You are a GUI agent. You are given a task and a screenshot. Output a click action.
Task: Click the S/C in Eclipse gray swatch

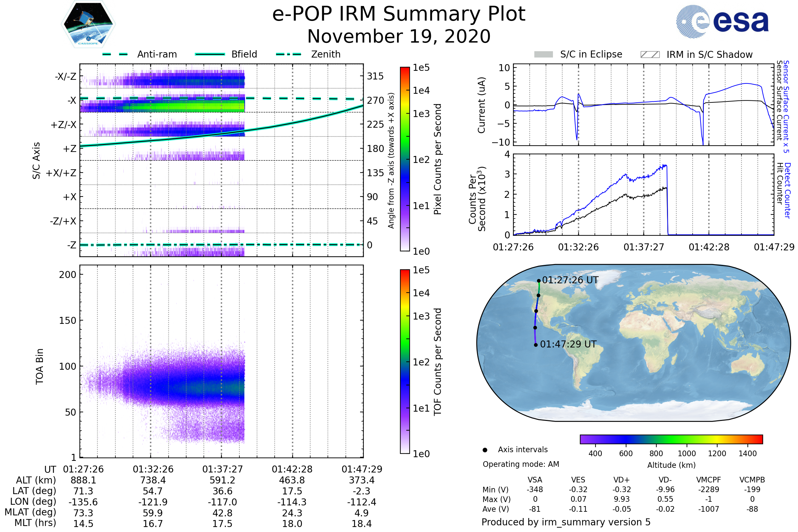point(544,55)
